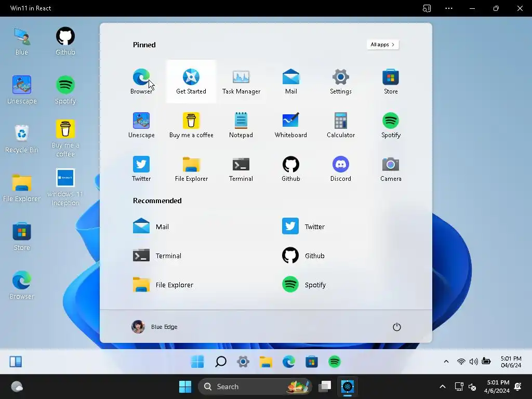Select Win11 in React taskbar app
This screenshot has width=532, height=399.
point(348,387)
